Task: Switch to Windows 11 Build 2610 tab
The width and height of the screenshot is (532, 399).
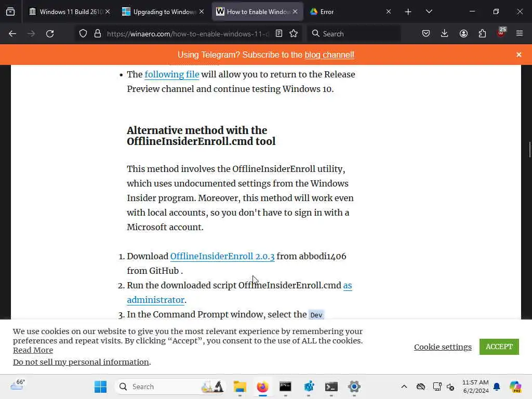Action: coord(70,11)
